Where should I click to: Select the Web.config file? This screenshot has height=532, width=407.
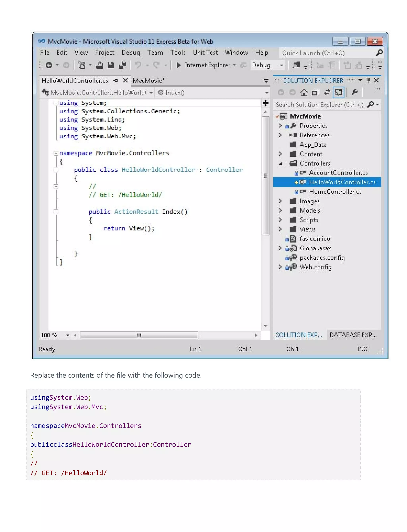coord(315,267)
